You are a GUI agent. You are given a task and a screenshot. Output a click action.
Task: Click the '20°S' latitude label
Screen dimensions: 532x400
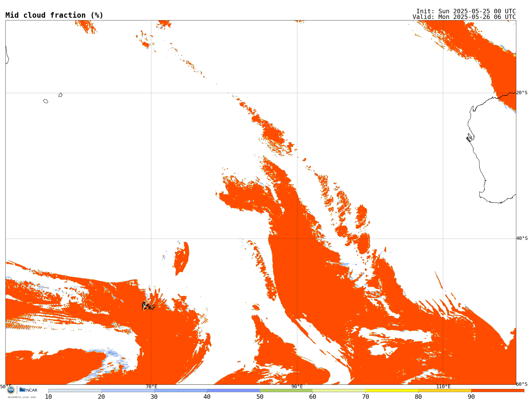click(x=522, y=93)
